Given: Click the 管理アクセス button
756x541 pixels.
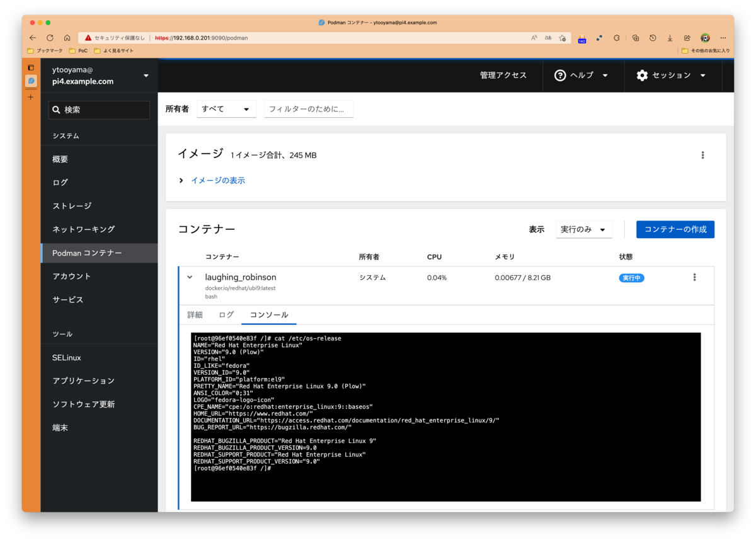Looking at the screenshot, I should pos(503,75).
